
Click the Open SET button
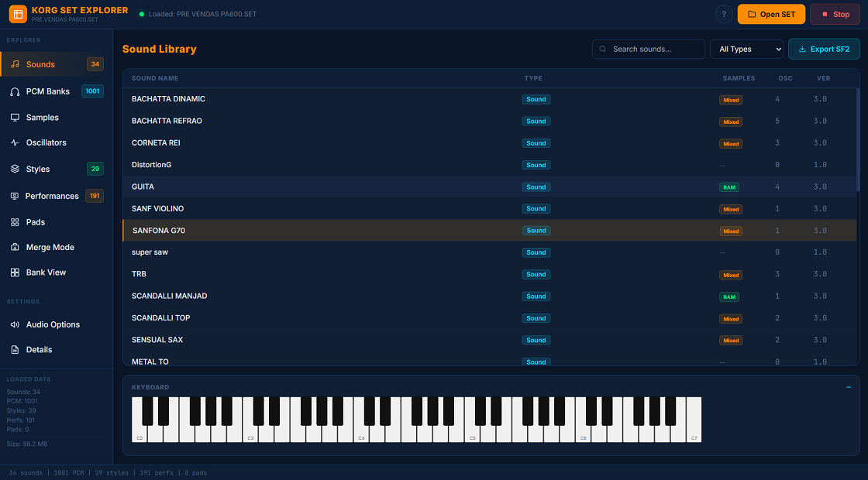771,15
